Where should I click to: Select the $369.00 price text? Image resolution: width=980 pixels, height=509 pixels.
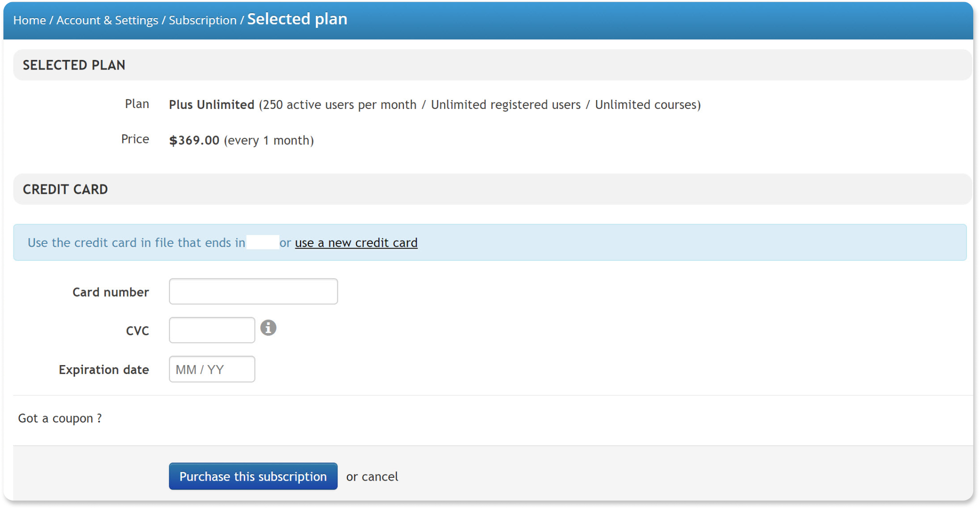coord(194,141)
